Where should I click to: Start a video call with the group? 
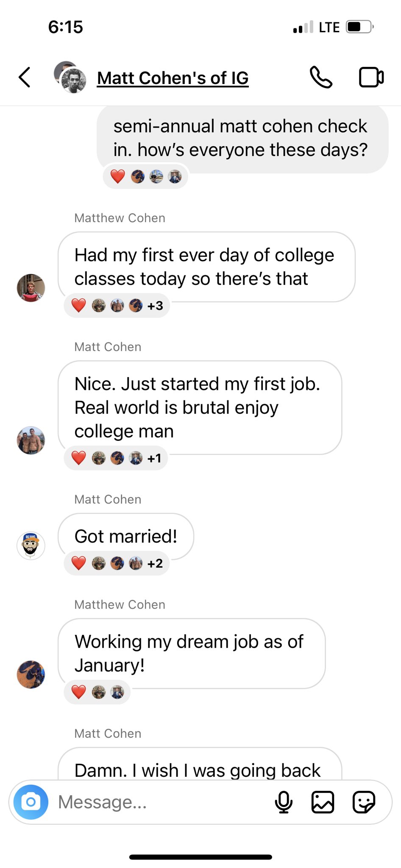(x=371, y=77)
